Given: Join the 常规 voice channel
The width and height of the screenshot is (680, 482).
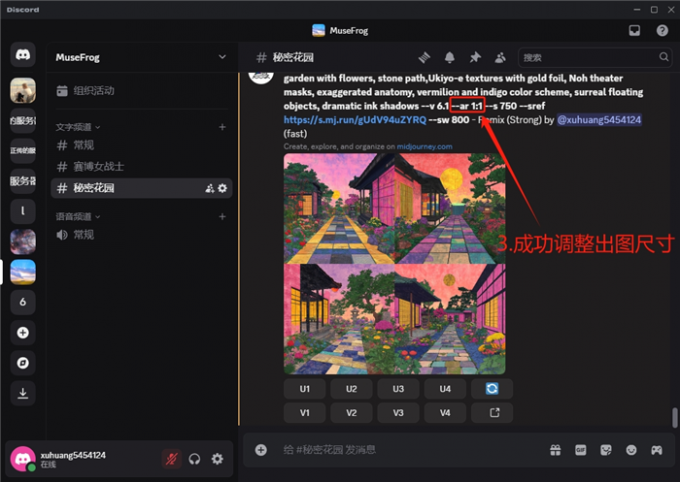Looking at the screenshot, I should point(141,235).
